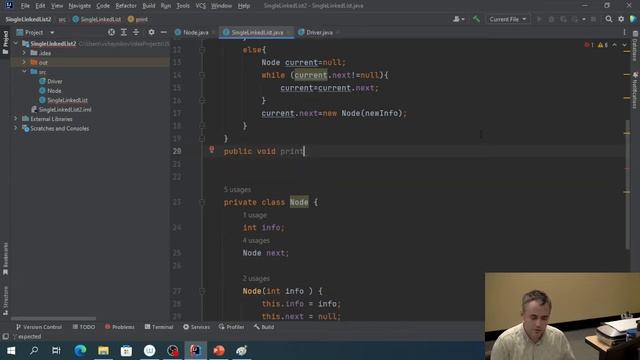Open the Refactor menu
Screen dimensions: 640x360
coord(126,6)
